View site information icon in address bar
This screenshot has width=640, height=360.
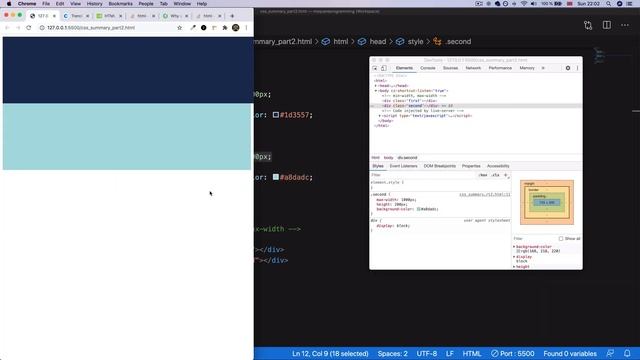pyautogui.click(x=42, y=28)
